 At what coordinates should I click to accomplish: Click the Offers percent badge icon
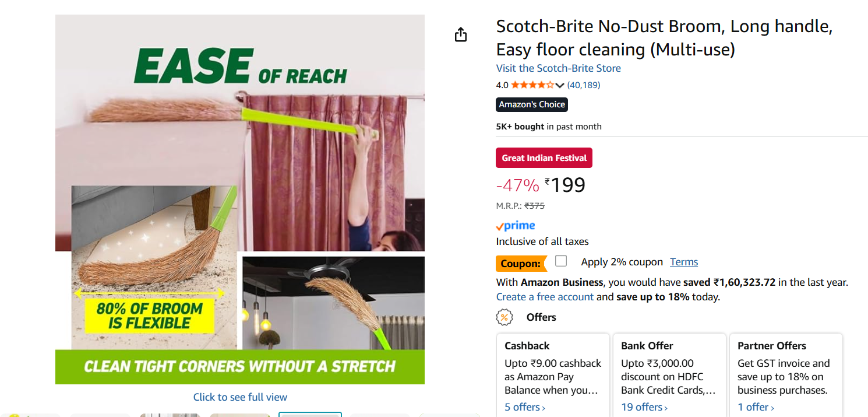coord(504,317)
